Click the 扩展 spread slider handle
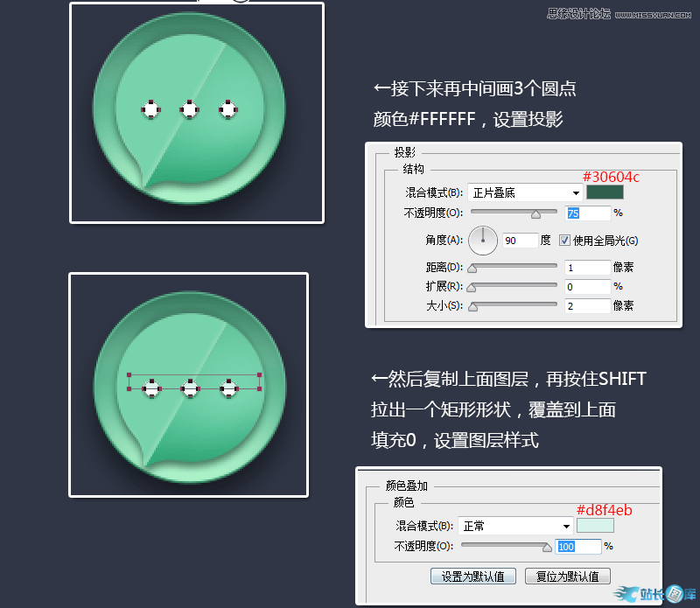Viewport: 700px width, 608px height. (471, 289)
